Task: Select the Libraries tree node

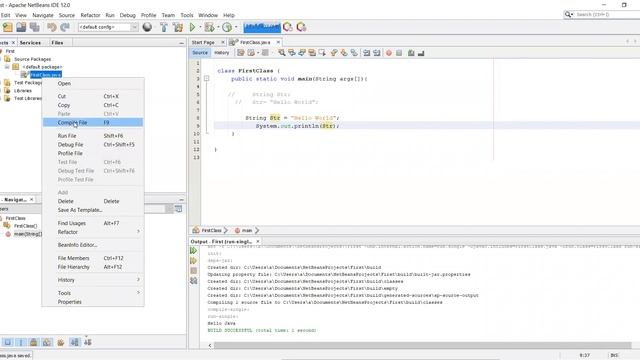Action: pyautogui.click(x=23, y=91)
